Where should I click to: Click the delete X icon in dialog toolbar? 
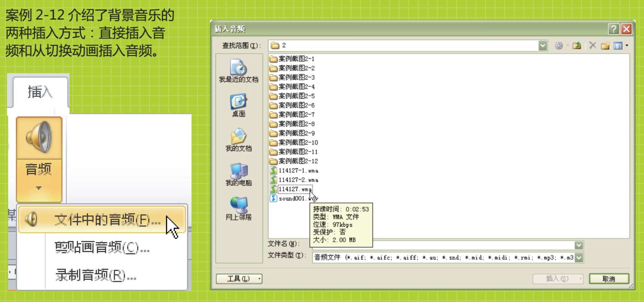592,46
